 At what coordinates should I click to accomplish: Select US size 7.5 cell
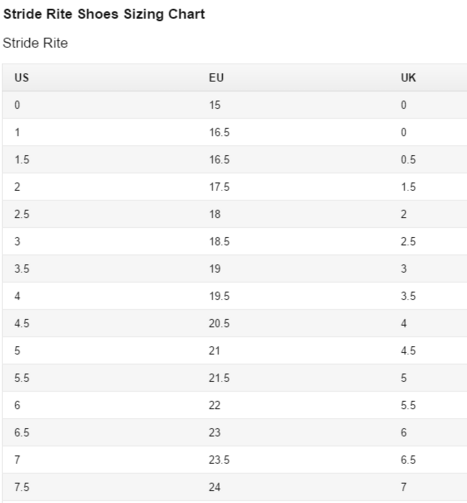(22, 488)
